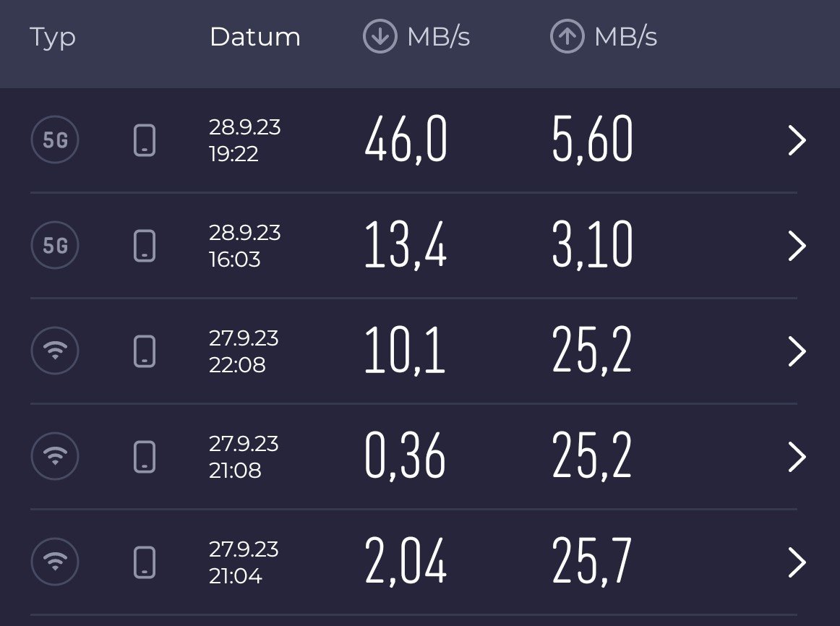Select the 0,36 download speed result
Screen dimensions: 840x626
[x=405, y=457]
